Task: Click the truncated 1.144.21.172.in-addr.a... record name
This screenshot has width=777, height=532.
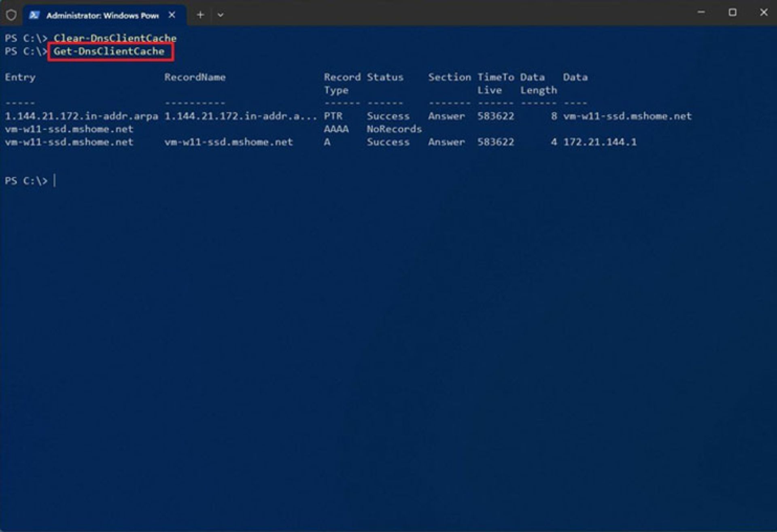Action: tap(240, 116)
